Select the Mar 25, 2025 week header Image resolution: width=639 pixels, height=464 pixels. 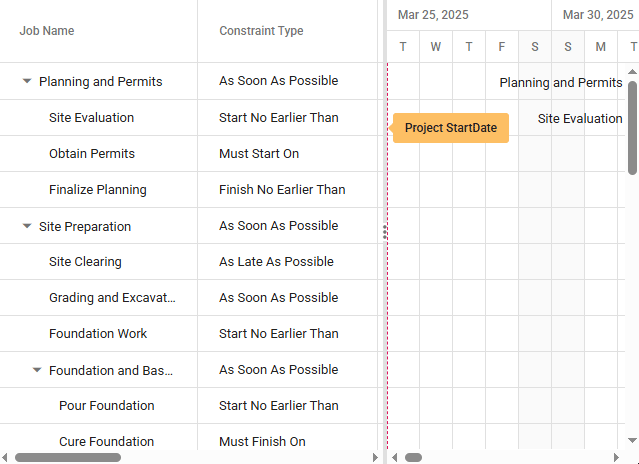tap(433, 15)
